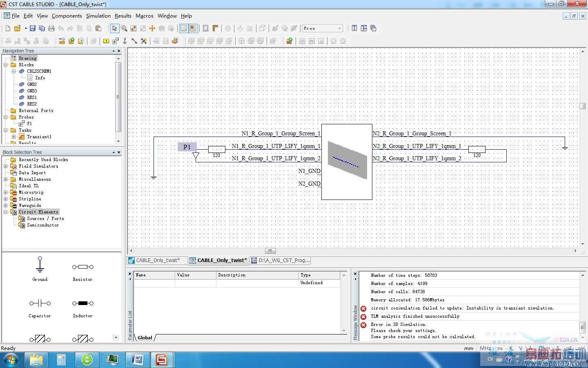This screenshot has width=588, height=368.
Task: Open the File menu
Action: click(16, 16)
